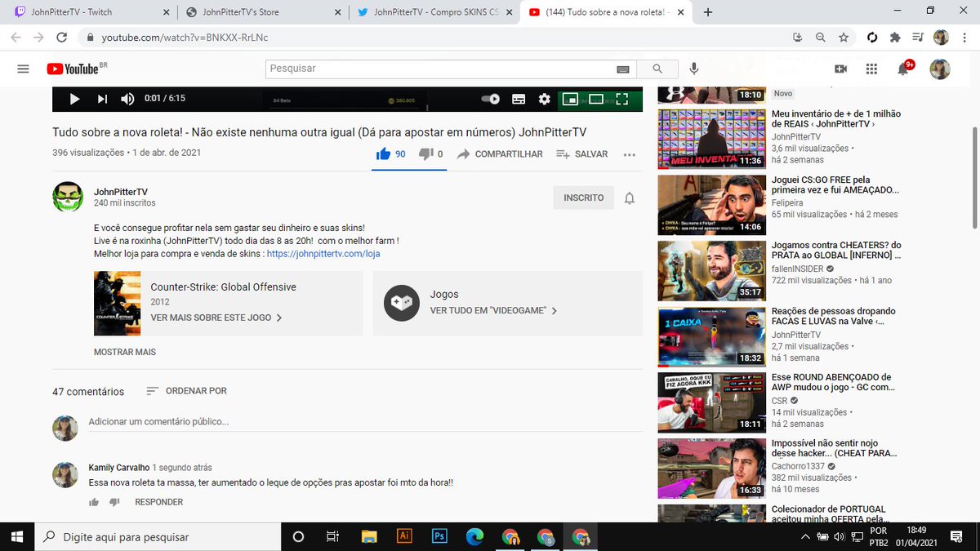The height and width of the screenshot is (551, 980).
Task: Mute the video player volume
Action: click(x=127, y=99)
